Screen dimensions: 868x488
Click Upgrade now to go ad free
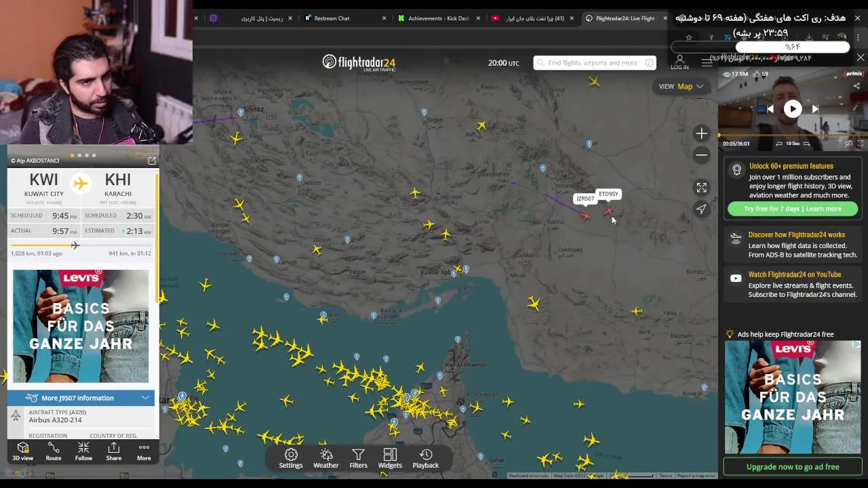pyautogui.click(x=793, y=467)
